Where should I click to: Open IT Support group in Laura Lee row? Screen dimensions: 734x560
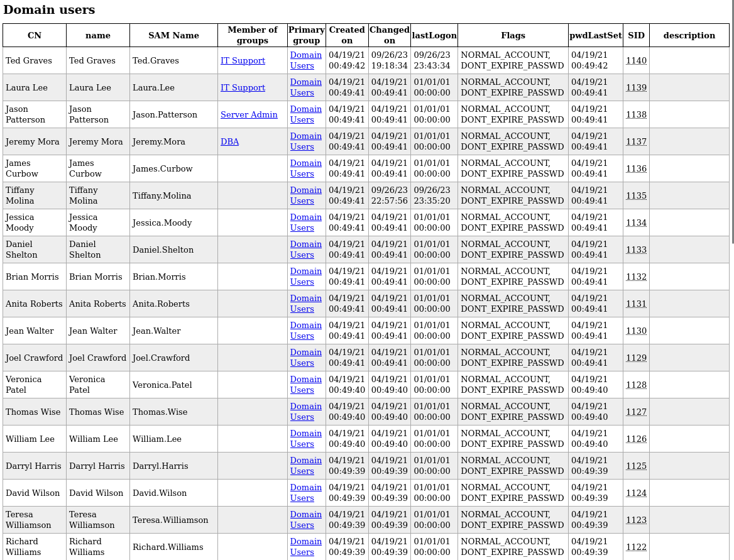243,87
